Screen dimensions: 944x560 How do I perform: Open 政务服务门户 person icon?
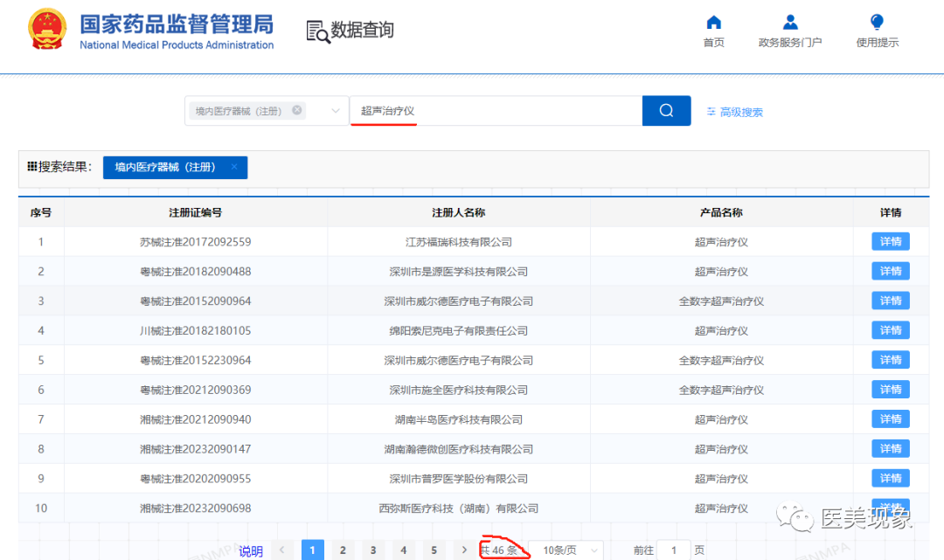(789, 21)
